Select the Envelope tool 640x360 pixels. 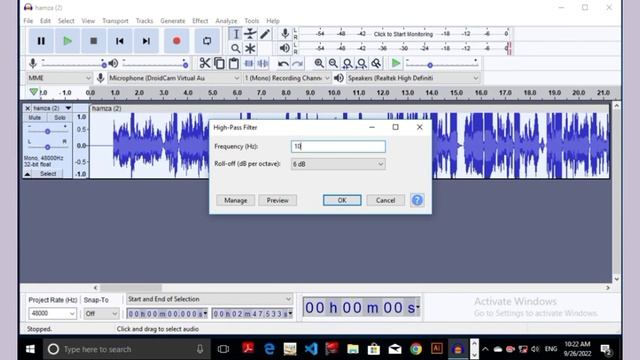(250, 34)
